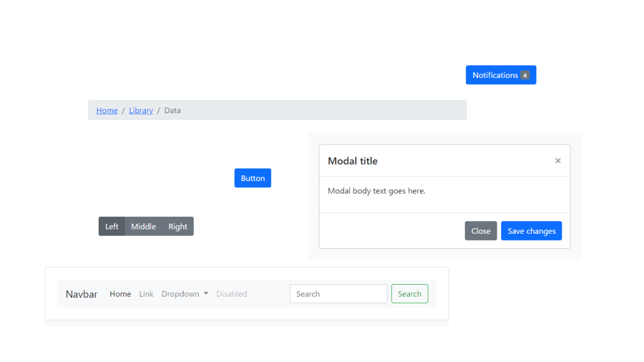The height and width of the screenshot is (362, 644).
Task: Open the Home breadcrumb link
Action: 106,110
